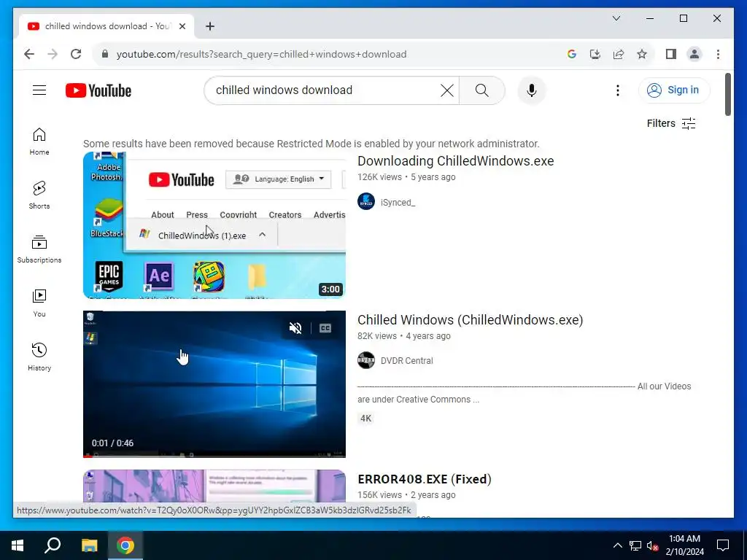The height and width of the screenshot is (560, 747).
Task: Show hidden system tray icons
Action: click(x=617, y=545)
